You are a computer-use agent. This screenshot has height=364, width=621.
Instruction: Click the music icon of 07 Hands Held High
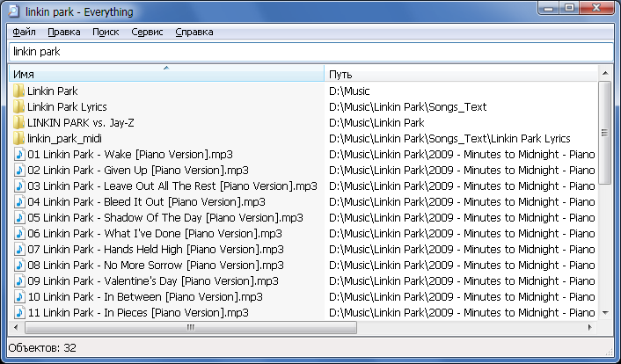coord(19,249)
